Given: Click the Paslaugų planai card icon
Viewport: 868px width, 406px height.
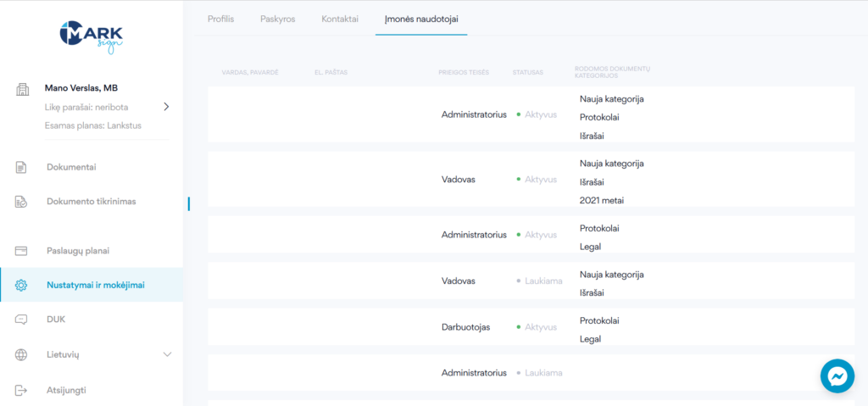Looking at the screenshot, I should (x=22, y=251).
